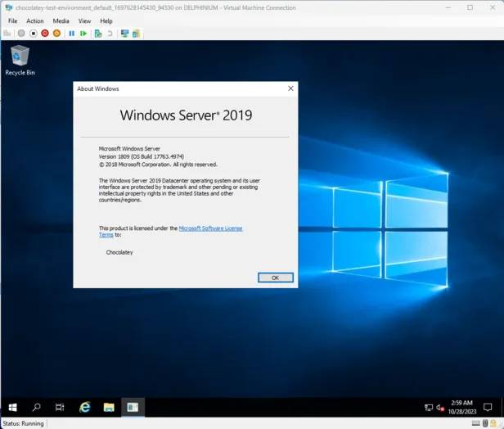Minimize the Virtual Machine Connection window
The height and width of the screenshot is (429, 504).
pos(448,7)
